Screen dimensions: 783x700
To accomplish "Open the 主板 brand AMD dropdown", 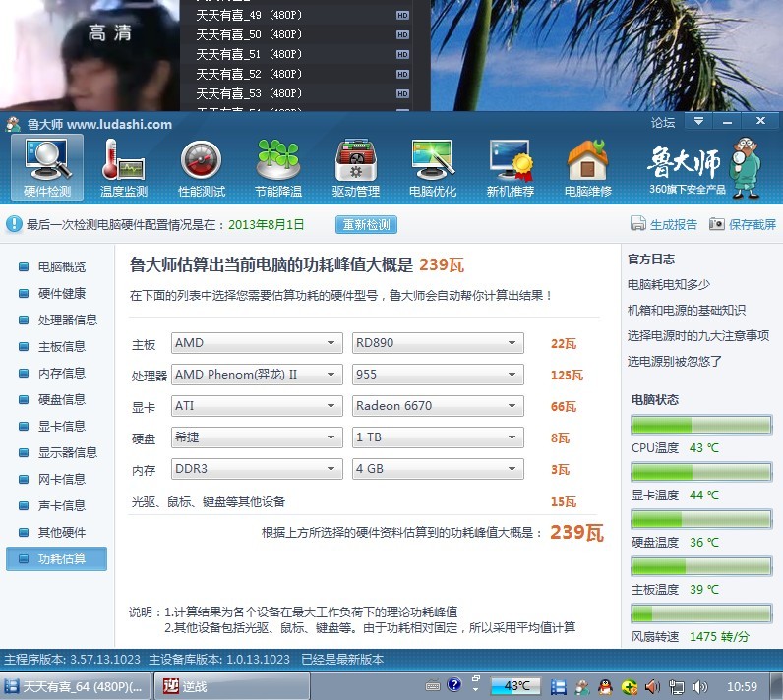I will 257,343.
